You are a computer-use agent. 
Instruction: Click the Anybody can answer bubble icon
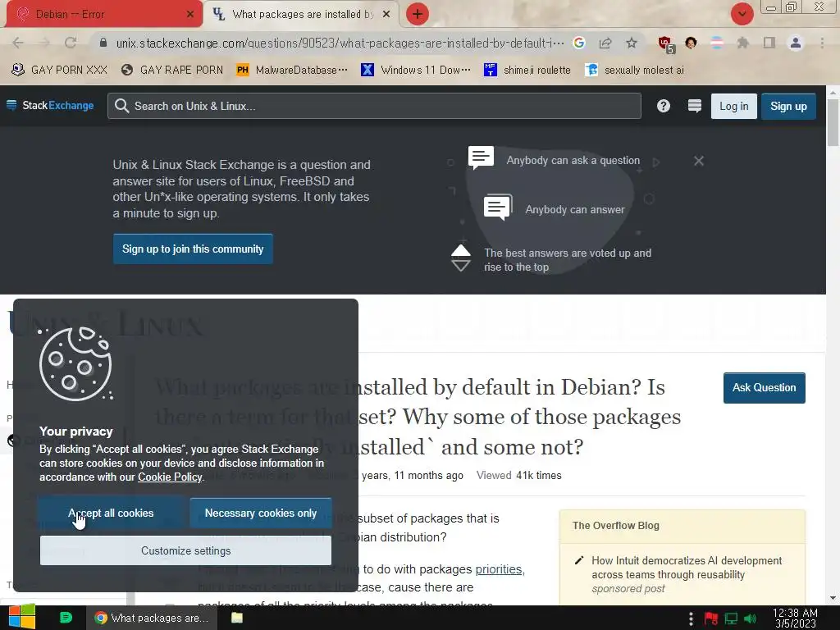point(498,208)
